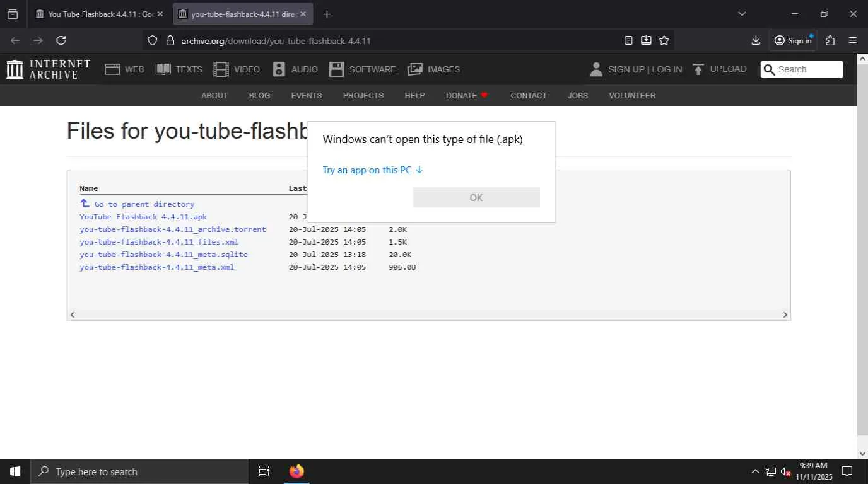Focus the Firefox address bar URL
The height and width of the screenshot is (484, 868).
pyautogui.click(x=276, y=41)
